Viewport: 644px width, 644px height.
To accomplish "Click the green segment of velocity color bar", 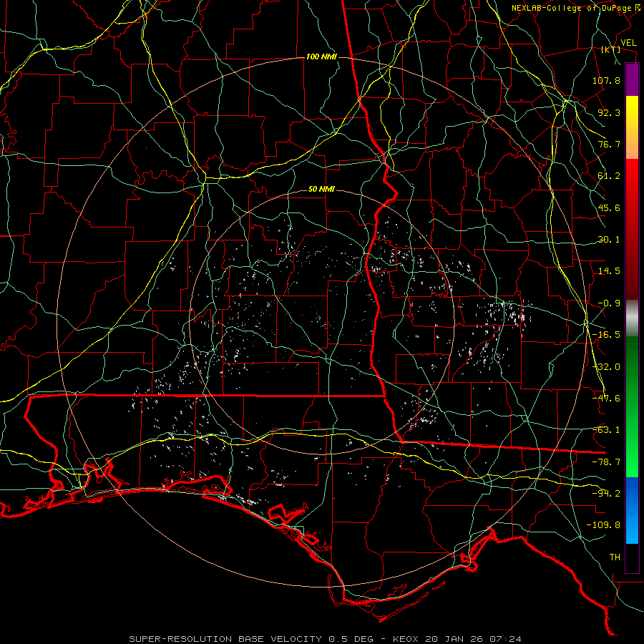I will (x=632, y=406).
